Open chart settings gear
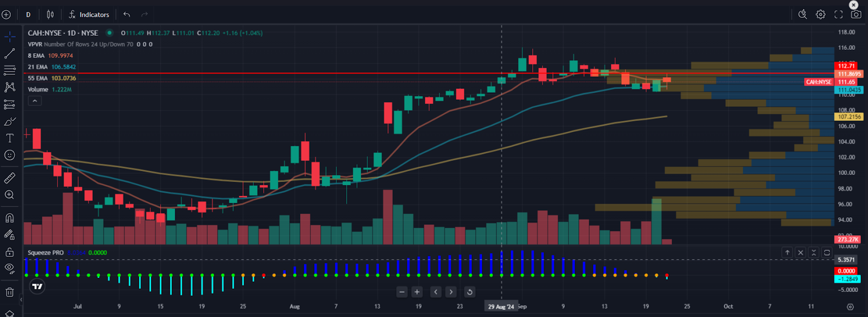 pyautogui.click(x=821, y=15)
